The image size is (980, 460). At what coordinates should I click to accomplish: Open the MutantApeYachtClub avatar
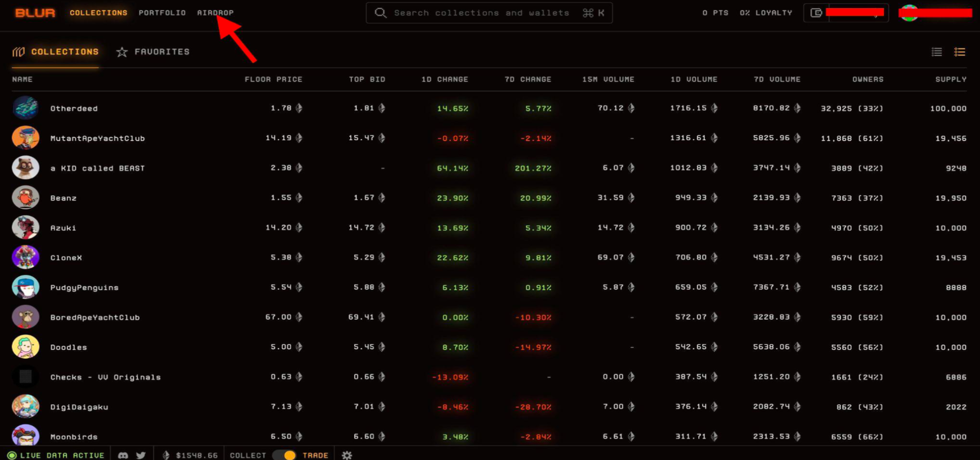25,138
